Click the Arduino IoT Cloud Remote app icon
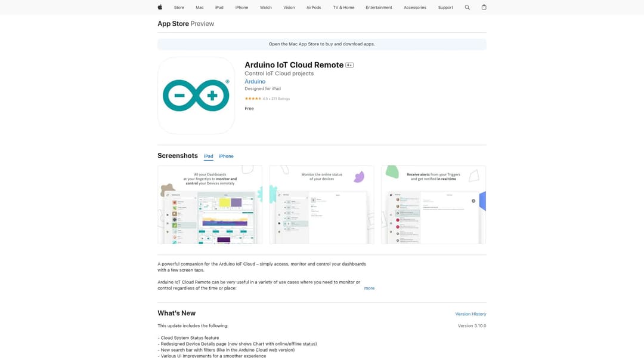 (196, 96)
